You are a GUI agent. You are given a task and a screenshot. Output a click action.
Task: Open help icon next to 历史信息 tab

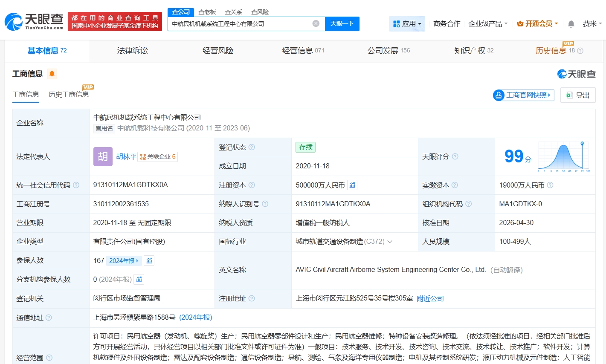pyautogui.click(x=580, y=51)
